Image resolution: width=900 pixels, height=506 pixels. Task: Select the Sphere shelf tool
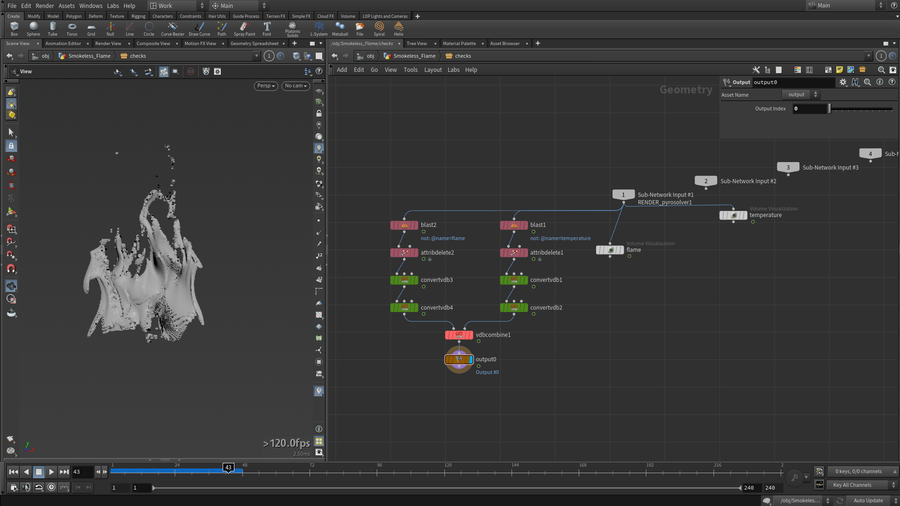click(x=33, y=29)
